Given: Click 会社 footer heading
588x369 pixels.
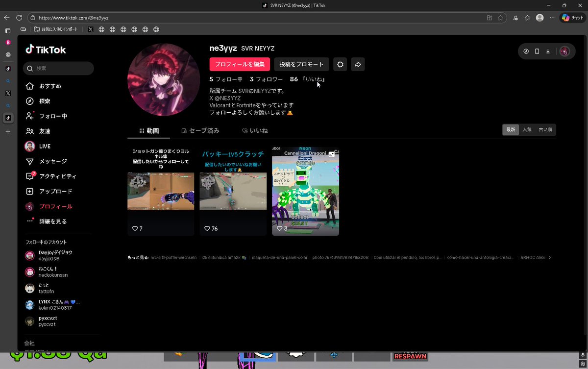Looking at the screenshot, I should click(29, 343).
